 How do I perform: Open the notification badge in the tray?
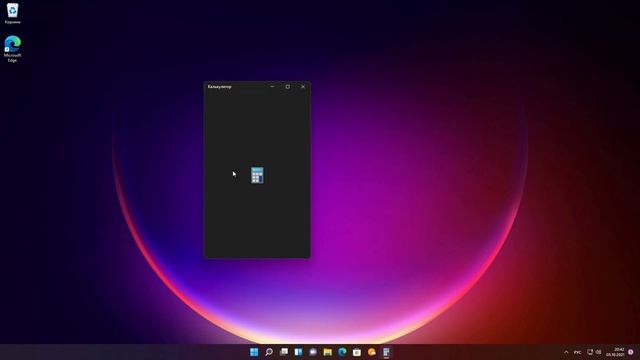[x=631, y=352]
